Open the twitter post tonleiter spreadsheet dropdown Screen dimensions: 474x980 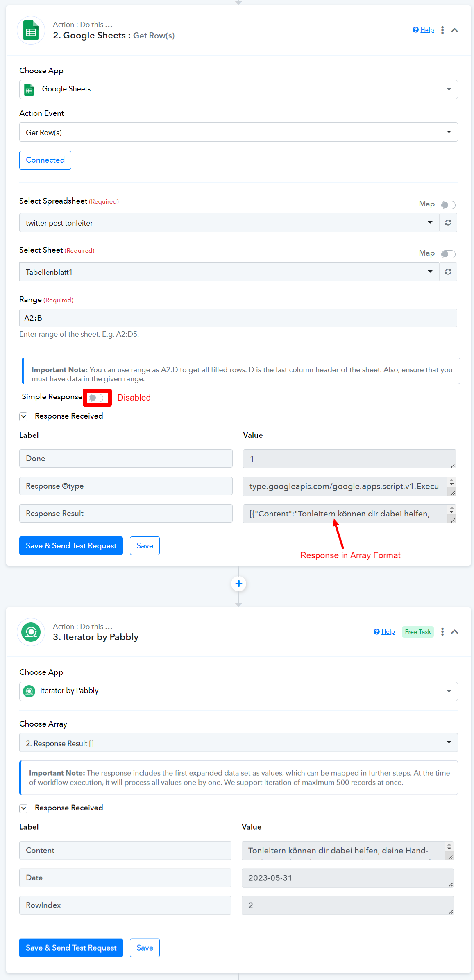click(x=229, y=223)
